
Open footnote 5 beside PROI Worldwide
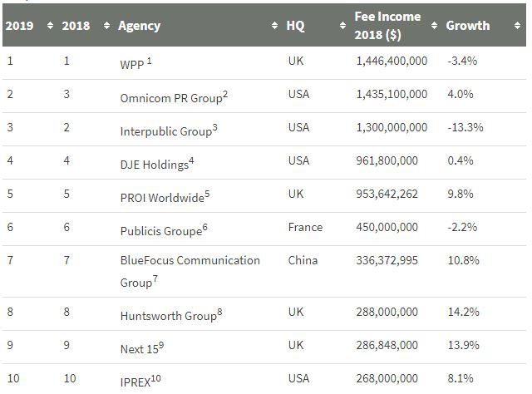pos(207,194)
